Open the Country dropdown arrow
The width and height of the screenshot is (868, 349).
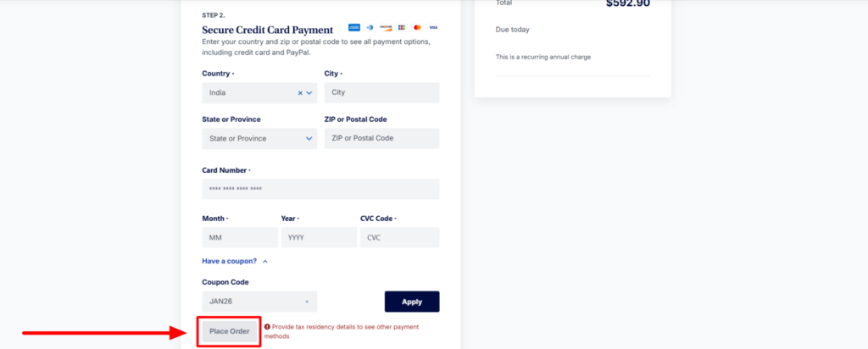pyautogui.click(x=309, y=92)
